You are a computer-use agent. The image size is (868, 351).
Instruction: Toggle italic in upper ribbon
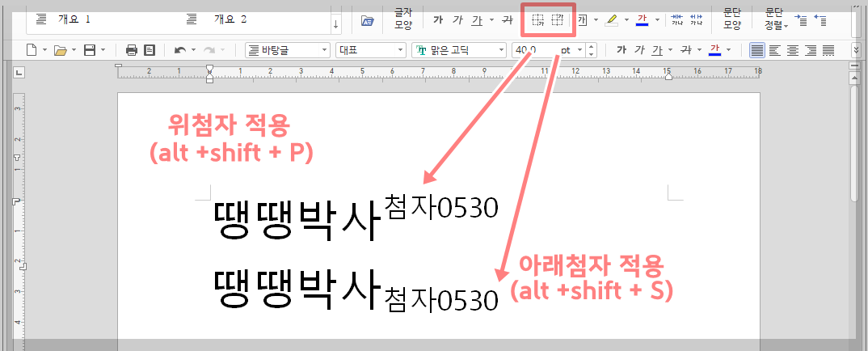point(457,20)
